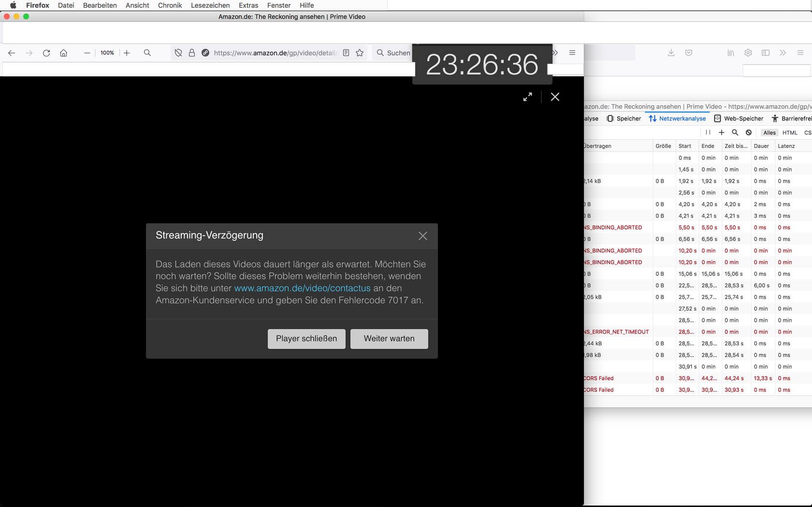
Task: Select the Netzwerkanalyse tab
Action: click(677, 118)
